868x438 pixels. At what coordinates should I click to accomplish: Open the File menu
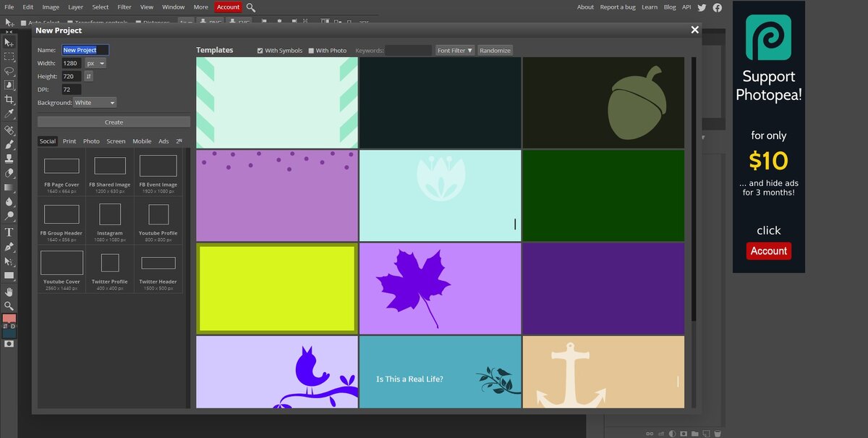pyautogui.click(x=9, y=7)
